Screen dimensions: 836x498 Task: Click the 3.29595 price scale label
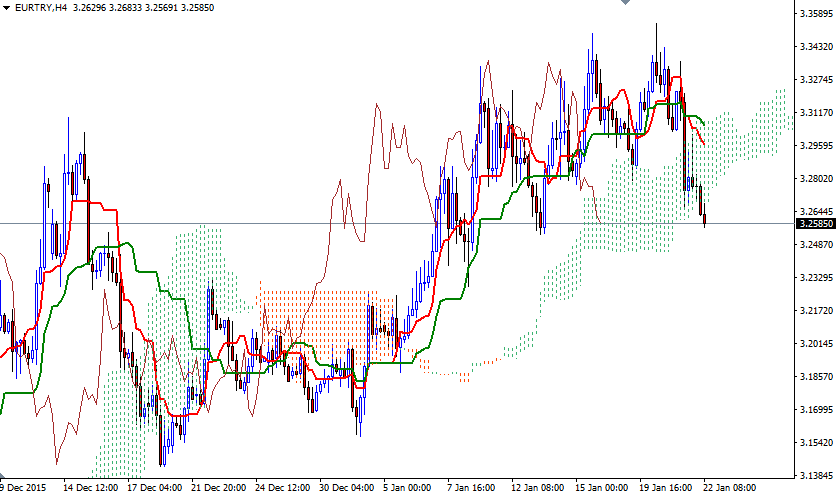pos(816,146)
